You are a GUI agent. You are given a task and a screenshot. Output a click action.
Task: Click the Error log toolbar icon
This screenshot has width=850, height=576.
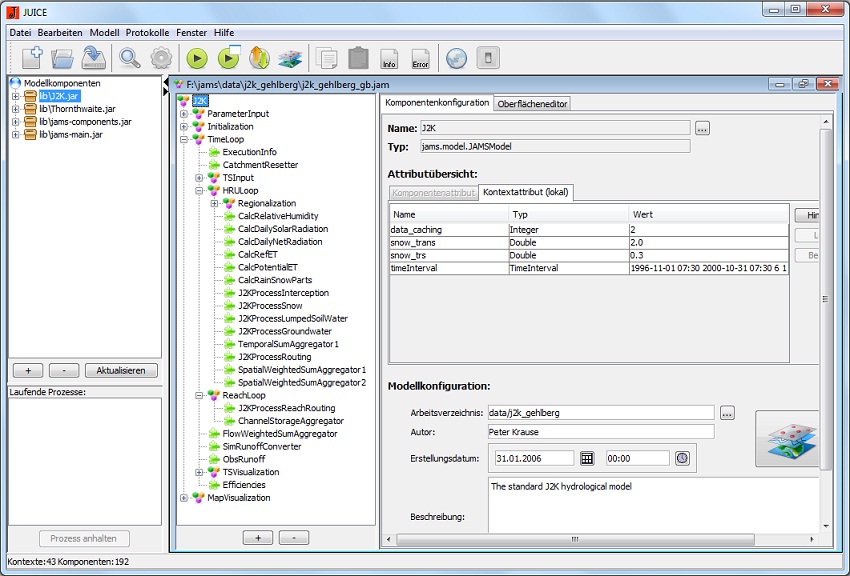click(420, 58)
